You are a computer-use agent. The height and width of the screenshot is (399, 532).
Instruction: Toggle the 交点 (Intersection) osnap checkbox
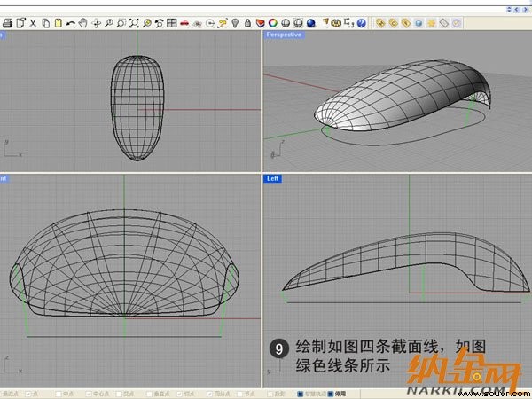pos(119,394)
